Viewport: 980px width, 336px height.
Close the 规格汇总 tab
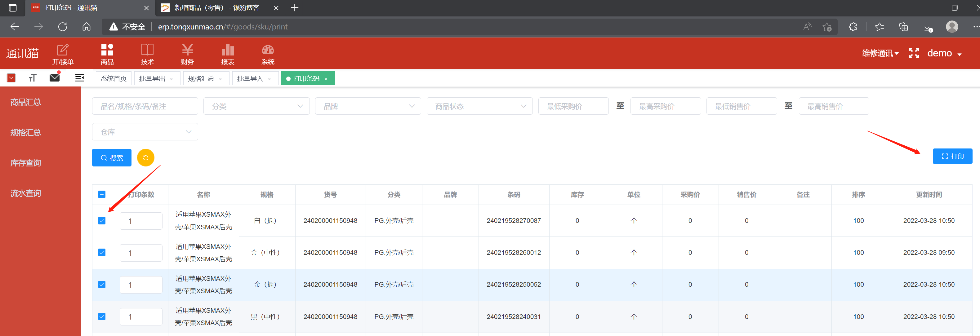tap(220, 79)
